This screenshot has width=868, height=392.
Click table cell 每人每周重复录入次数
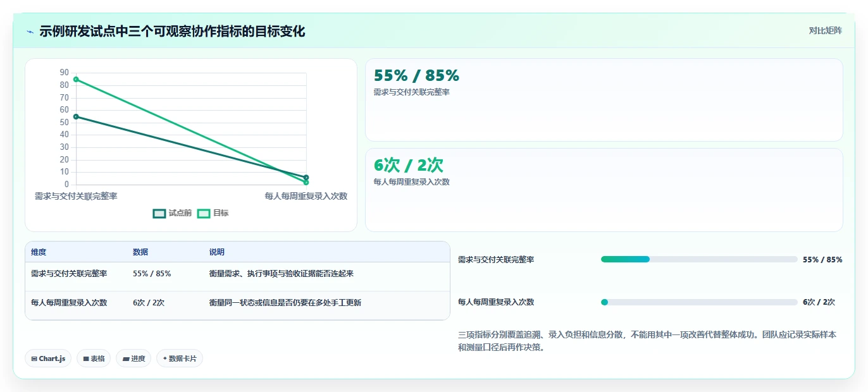(69, 303)
